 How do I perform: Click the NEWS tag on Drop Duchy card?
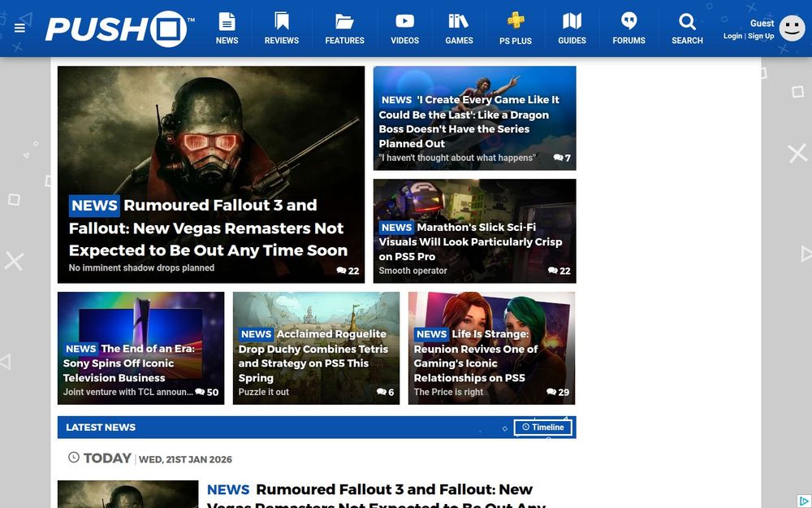coord(257,334)
